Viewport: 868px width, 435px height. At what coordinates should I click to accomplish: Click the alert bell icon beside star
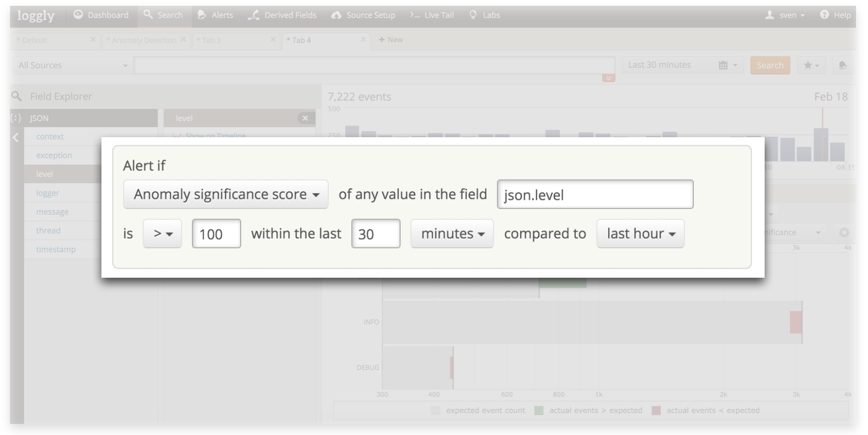[843, 65]
